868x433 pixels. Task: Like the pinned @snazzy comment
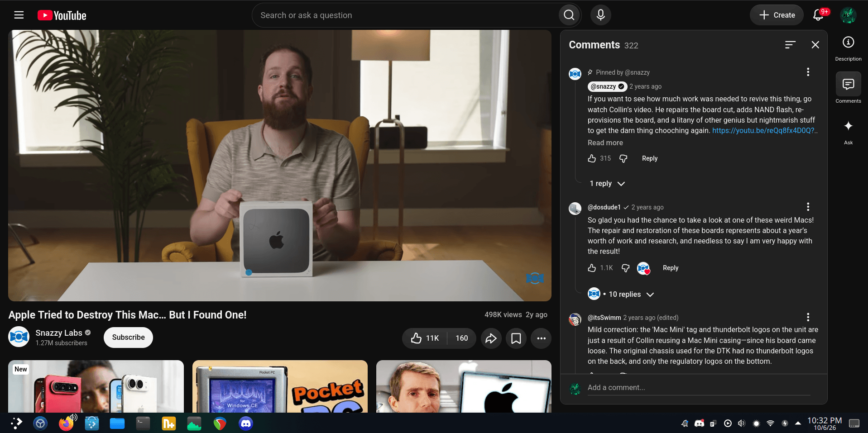point(592,158)
